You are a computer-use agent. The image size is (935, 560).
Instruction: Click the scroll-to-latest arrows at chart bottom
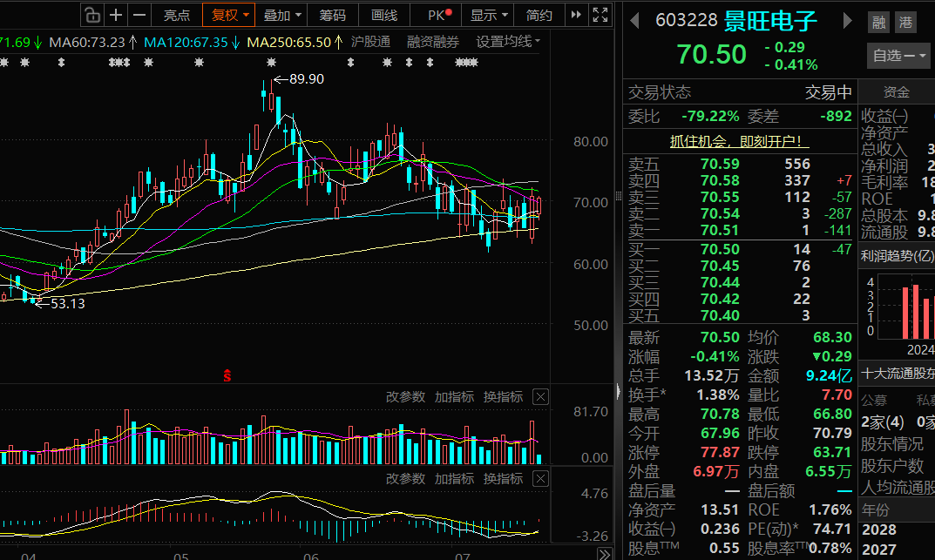pos(604,554)
